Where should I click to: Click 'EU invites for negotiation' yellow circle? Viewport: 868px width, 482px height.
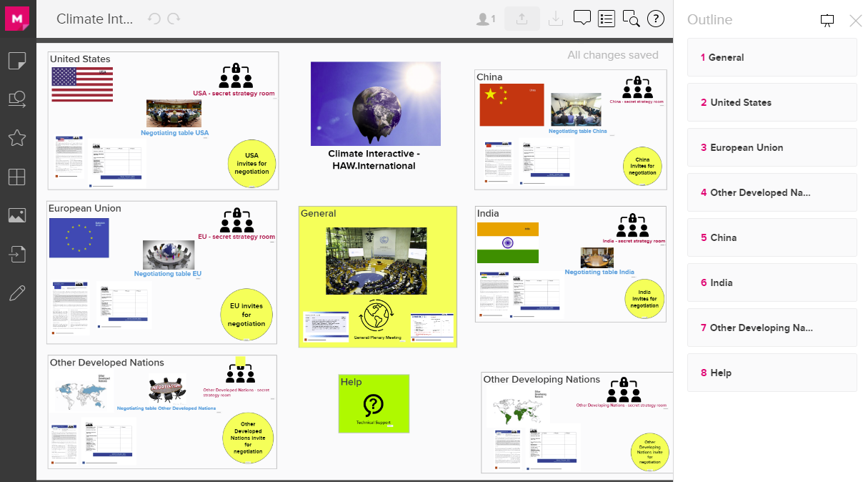pos(246,315)
